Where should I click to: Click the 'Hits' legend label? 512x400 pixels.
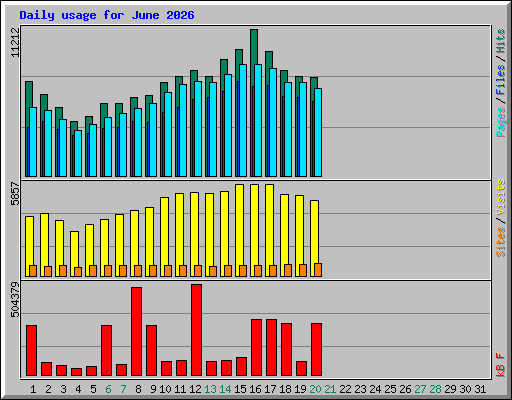click(x=500, y=41)
